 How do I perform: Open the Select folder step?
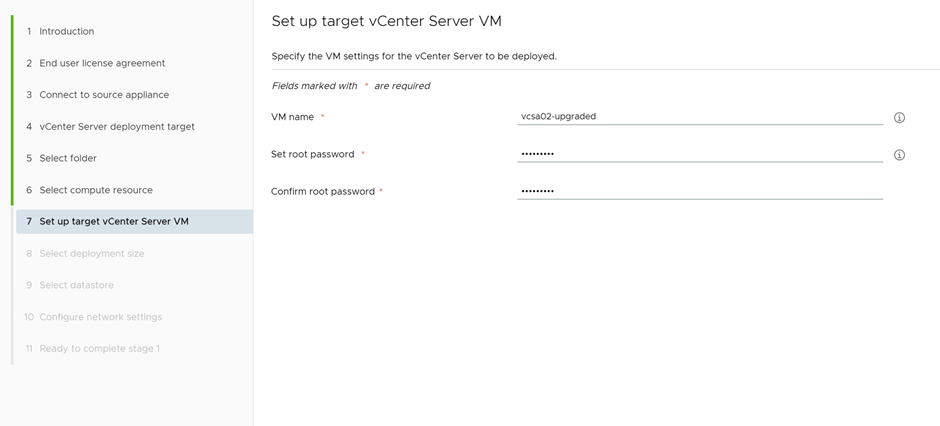(x=68, y=158)
